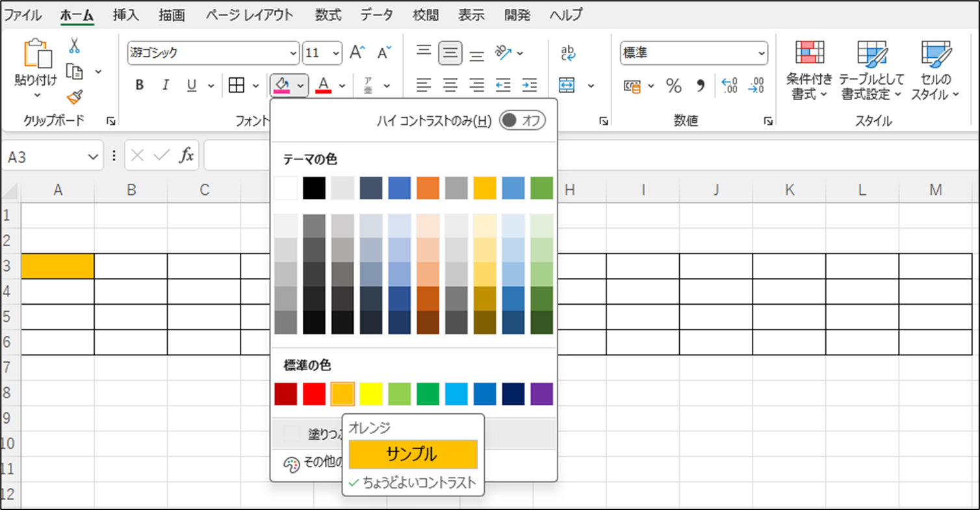Switch to the 数式 tab

coord(328,15)
